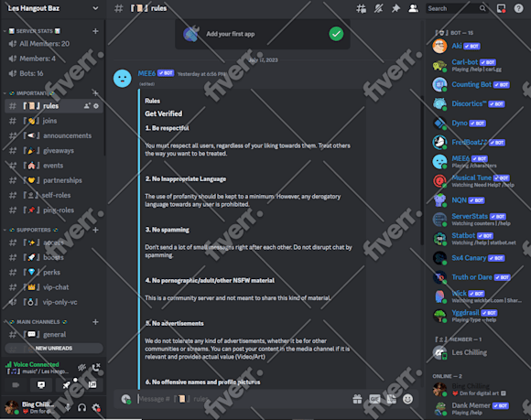
Task: Open the Help question mark icon
Action: click(x=518, y=8)
